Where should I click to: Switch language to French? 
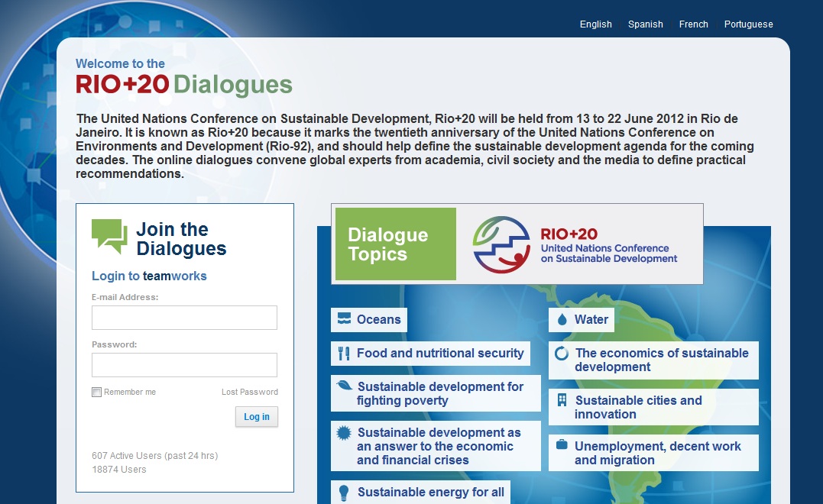coord(693,24)
